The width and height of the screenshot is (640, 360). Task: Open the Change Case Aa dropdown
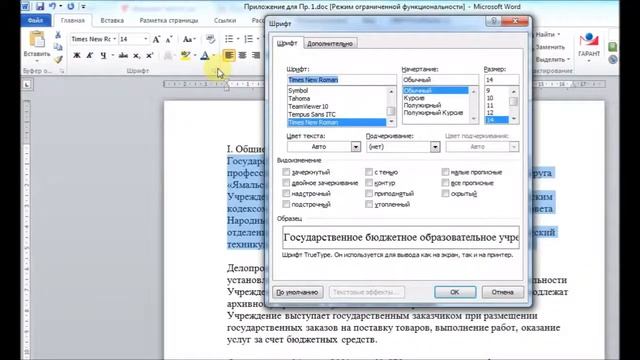(189, 39)
